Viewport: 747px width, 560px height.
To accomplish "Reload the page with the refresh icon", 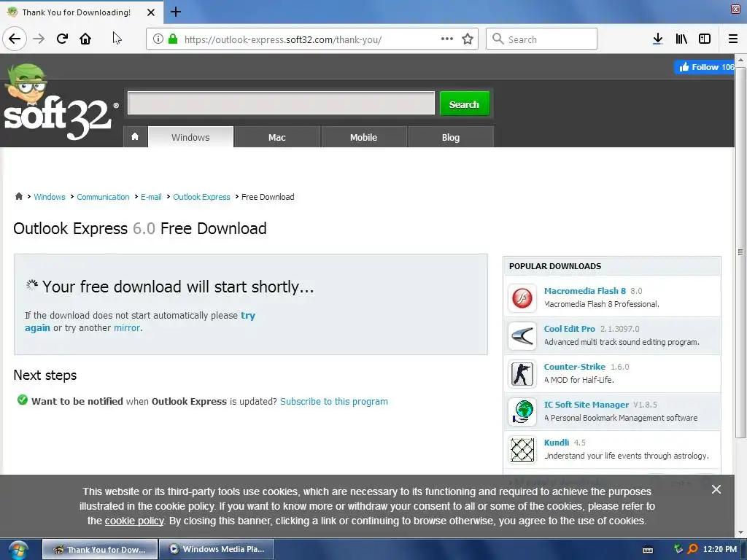I will click(62, 39).
